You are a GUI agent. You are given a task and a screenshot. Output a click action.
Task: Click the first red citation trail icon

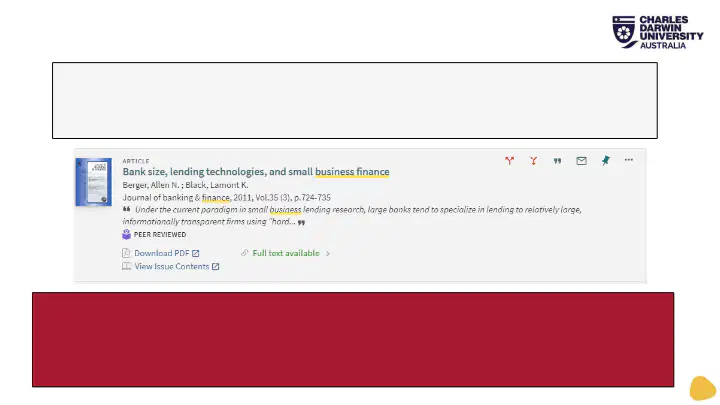(509, 161)
